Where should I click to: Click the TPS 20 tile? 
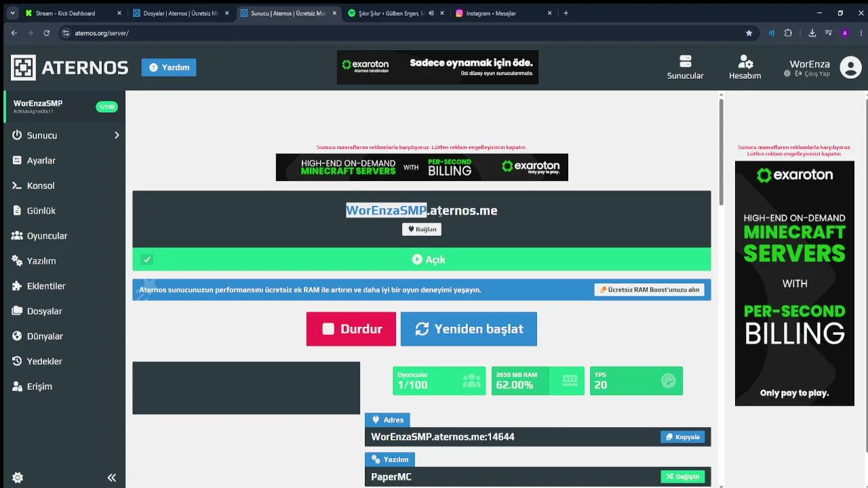(636, 381)
